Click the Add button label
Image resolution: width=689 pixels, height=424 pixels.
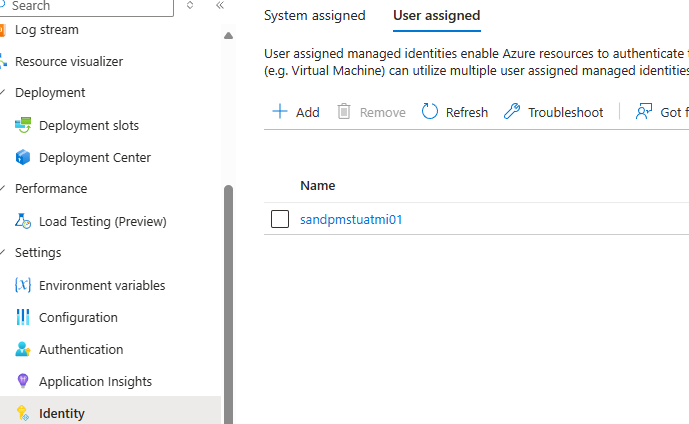click(308, 112)
